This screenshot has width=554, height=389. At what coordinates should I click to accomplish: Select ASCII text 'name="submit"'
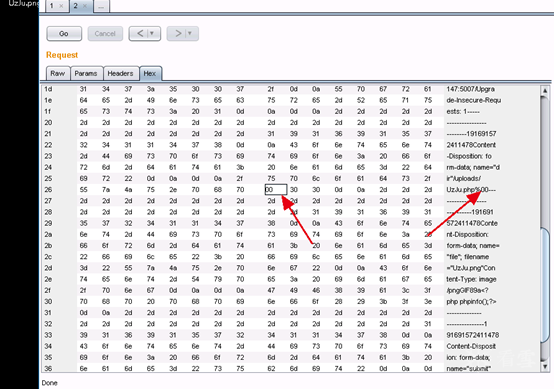[x=468, y=369]
